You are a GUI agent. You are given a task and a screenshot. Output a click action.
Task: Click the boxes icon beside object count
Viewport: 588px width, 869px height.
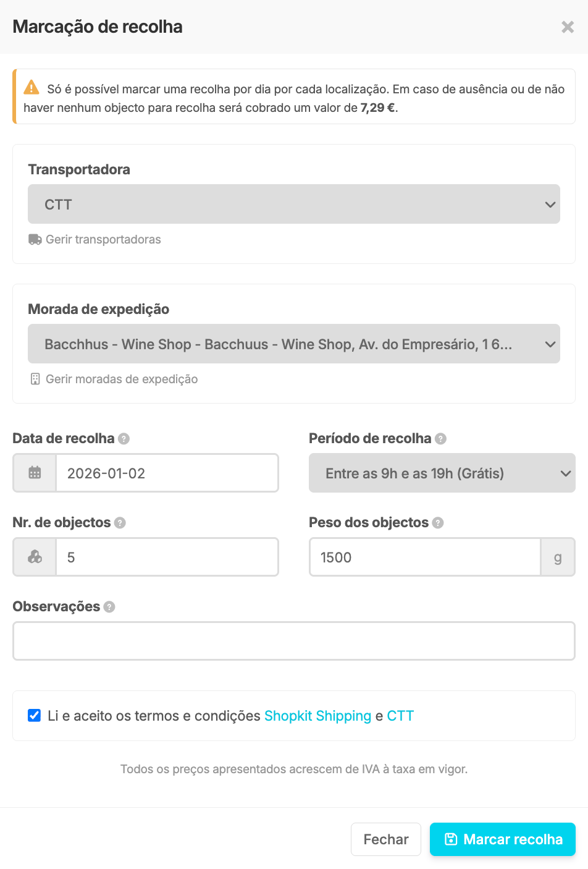click(x=35, y=557)
